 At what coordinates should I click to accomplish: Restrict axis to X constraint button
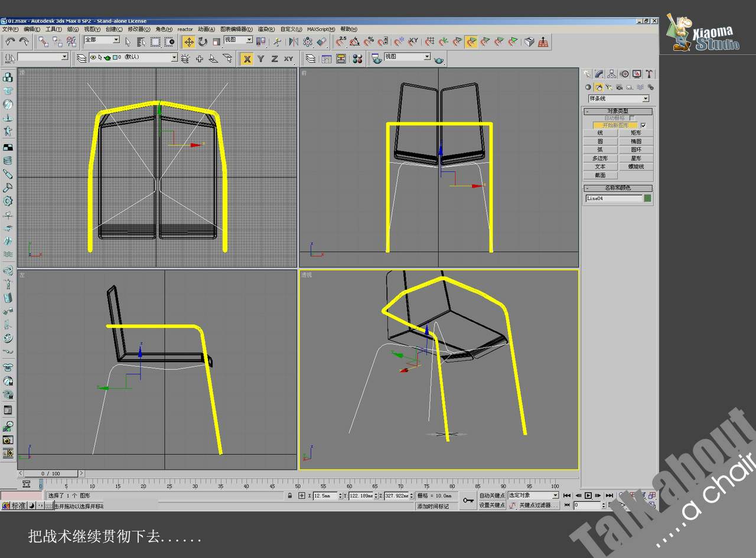[x=247, y=58]
